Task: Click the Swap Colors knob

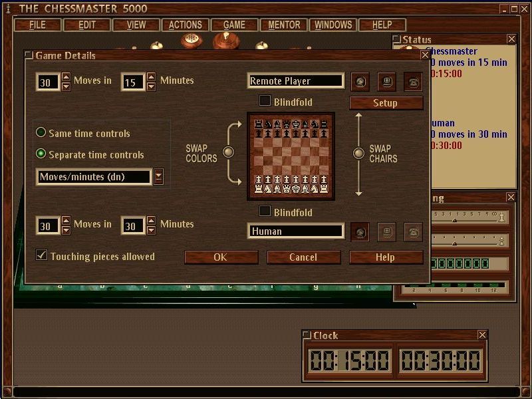Action: 229,152
